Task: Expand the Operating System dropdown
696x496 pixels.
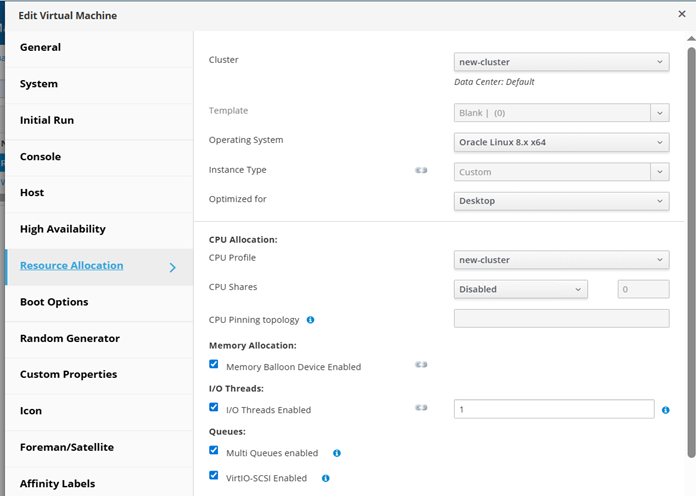Action: click(561, 142)
